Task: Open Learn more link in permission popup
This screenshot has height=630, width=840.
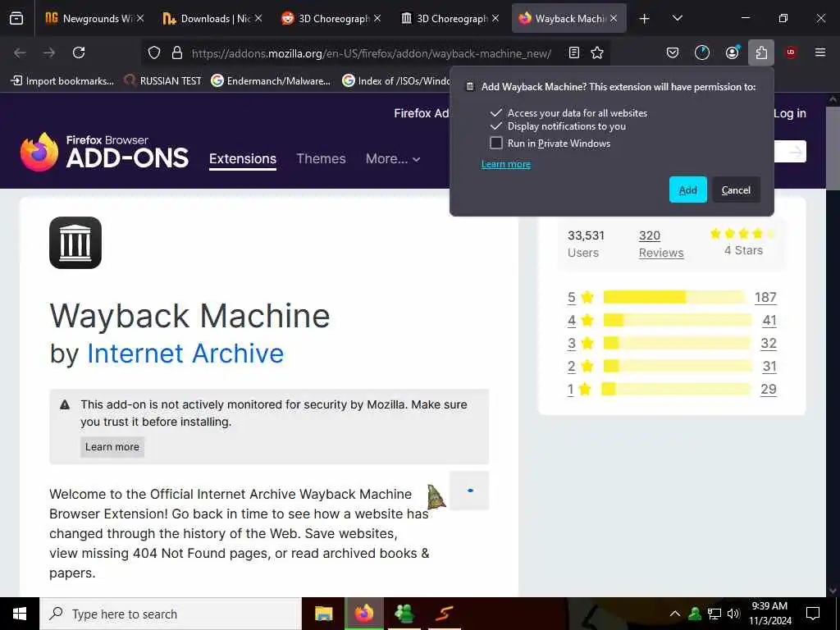Action: tap(505, 164)
